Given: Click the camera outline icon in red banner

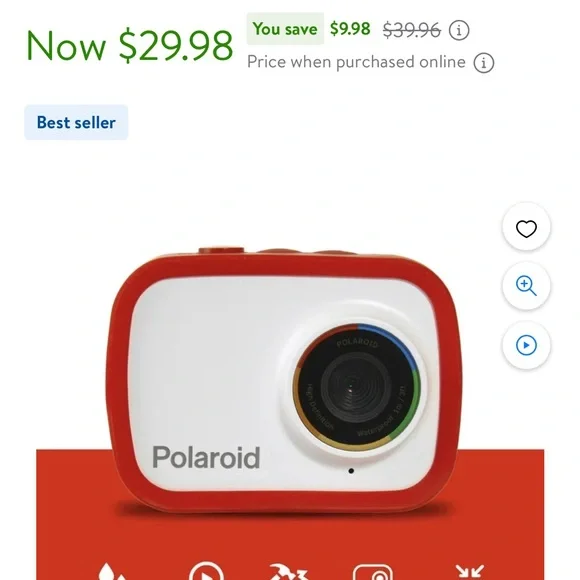Looking at the screenshot, I should click(372, 571).
